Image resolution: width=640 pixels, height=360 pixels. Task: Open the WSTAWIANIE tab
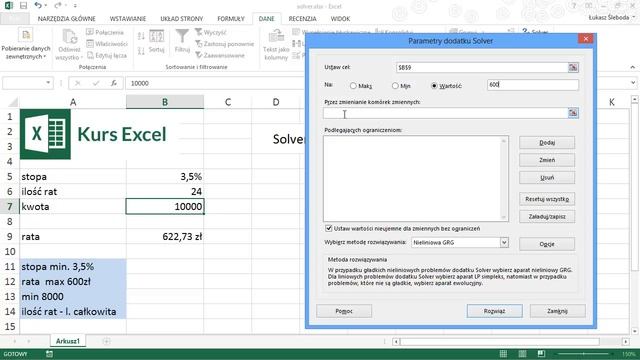point(128,19)
